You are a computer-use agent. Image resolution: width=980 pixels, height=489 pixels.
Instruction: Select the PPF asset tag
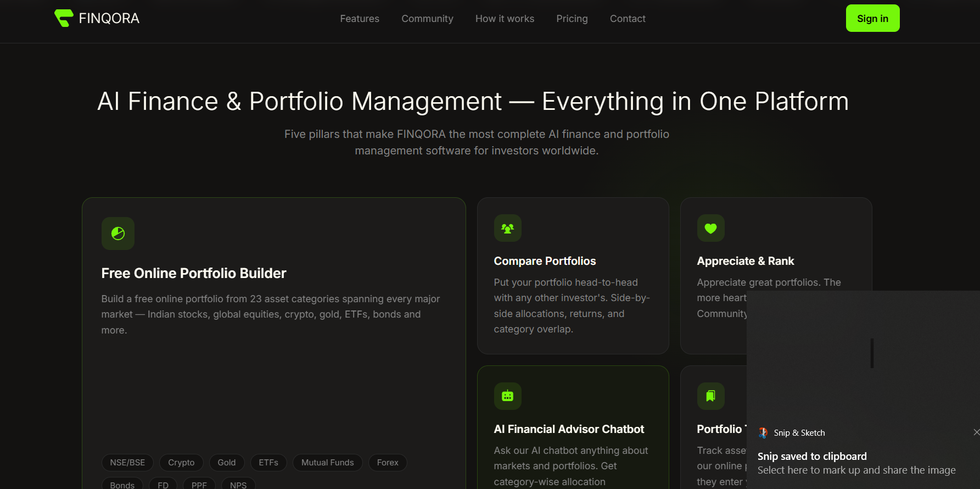199,484
